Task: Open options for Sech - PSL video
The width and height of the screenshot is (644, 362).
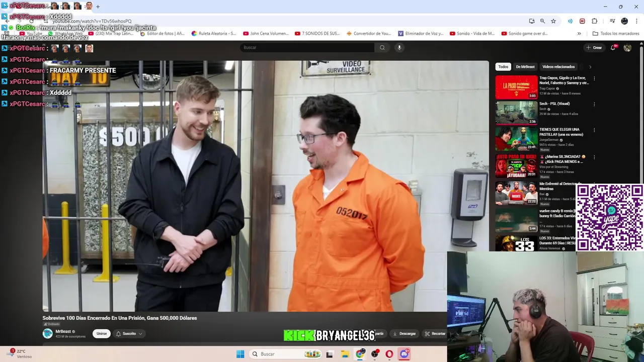Action: [x=594, y=104]
